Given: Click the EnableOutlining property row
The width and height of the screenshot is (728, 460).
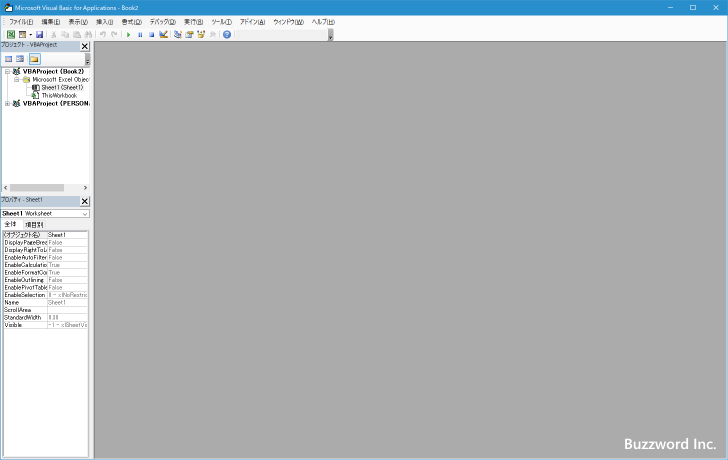Looking at the screenshot, I should click(46, 280).
